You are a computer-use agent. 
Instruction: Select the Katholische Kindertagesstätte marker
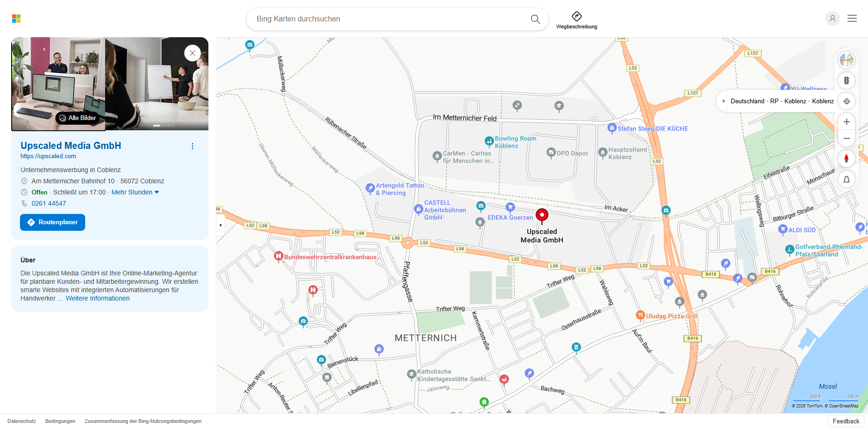(411, 374)
